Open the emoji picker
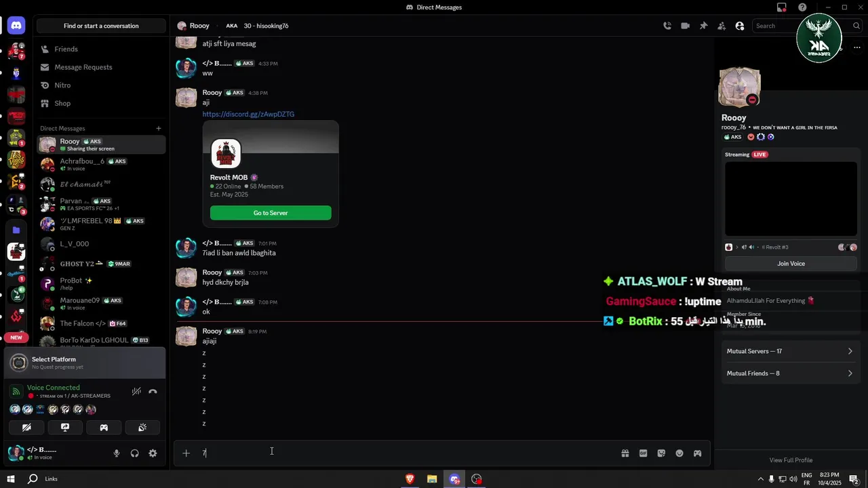This screenshot has height=488, width=868. [x=679, y=453]
